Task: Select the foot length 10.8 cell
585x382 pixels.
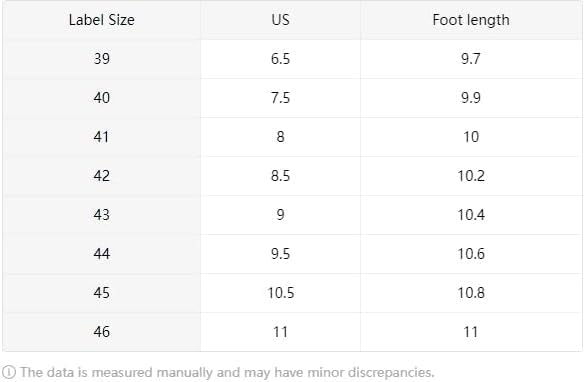Action: [471, 293]
